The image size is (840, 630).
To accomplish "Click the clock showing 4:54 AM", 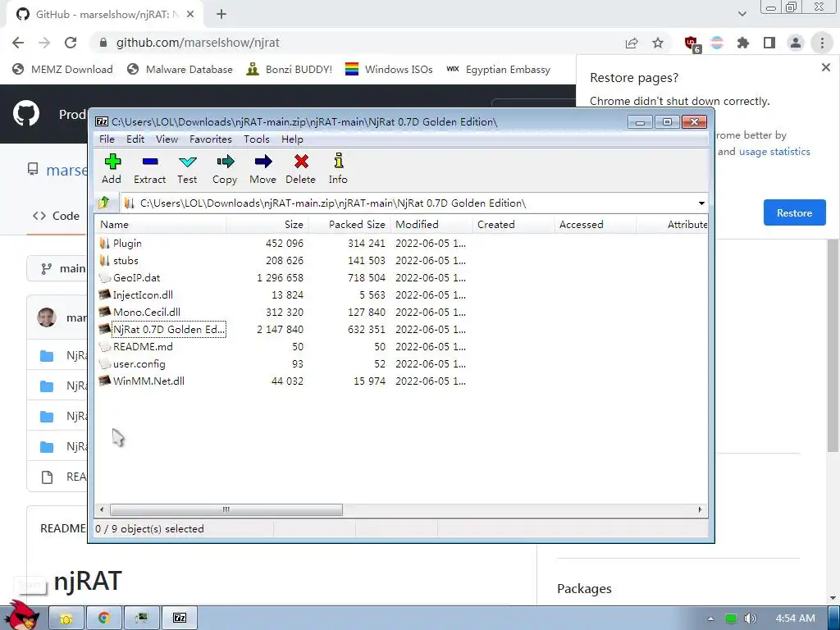I will point(795,619).
